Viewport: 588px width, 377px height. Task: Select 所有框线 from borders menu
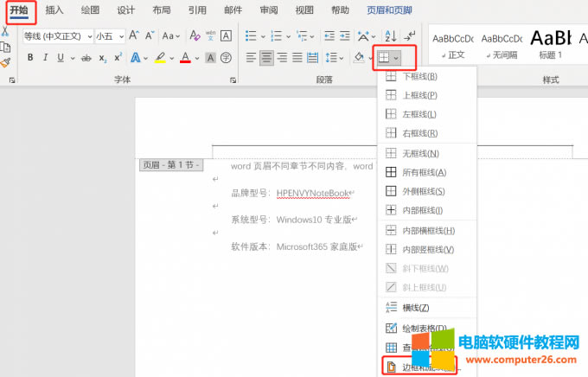point(424,172)
